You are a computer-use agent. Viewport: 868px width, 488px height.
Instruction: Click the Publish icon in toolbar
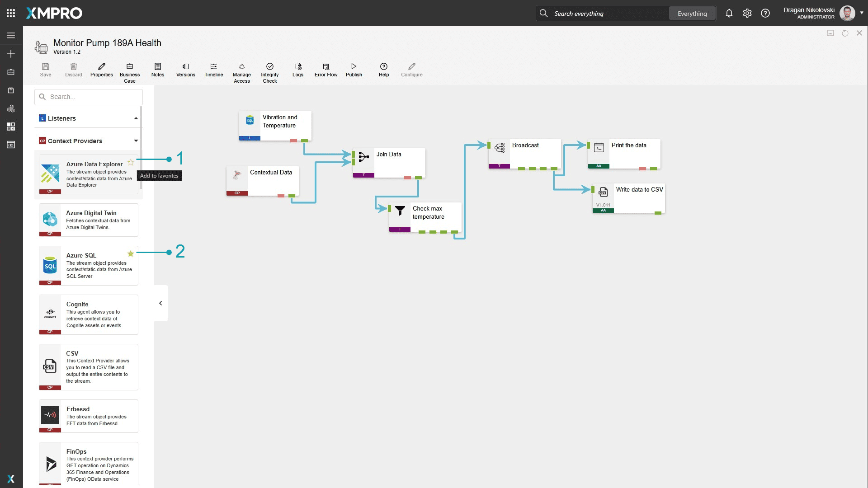pos(354,70)
